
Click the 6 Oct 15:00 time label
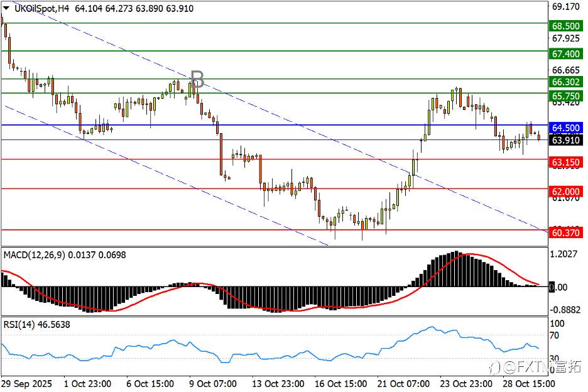(x=150, y=384)
